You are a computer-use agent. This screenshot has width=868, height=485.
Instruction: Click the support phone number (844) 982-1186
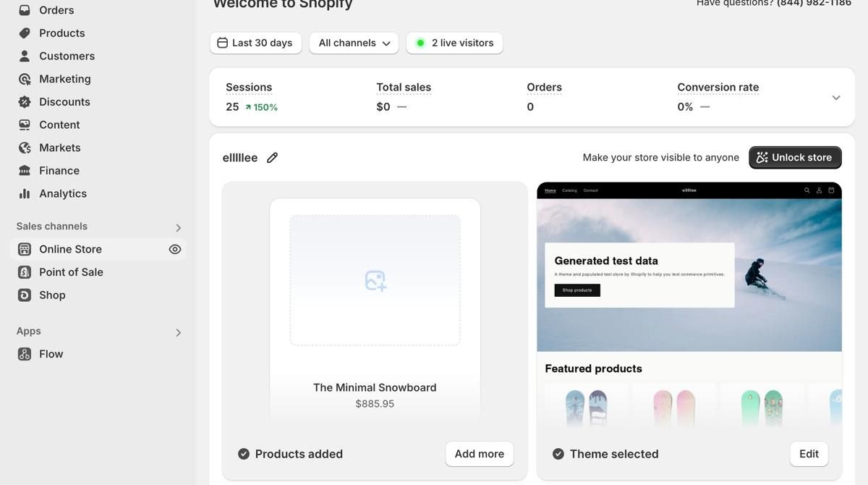click(x=814, y=3)
